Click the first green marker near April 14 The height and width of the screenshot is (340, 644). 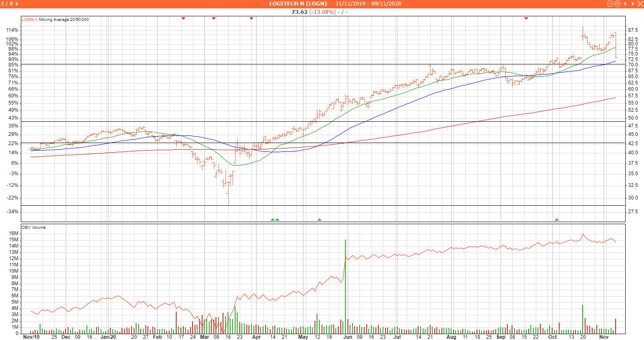click(x=273, y=220)
